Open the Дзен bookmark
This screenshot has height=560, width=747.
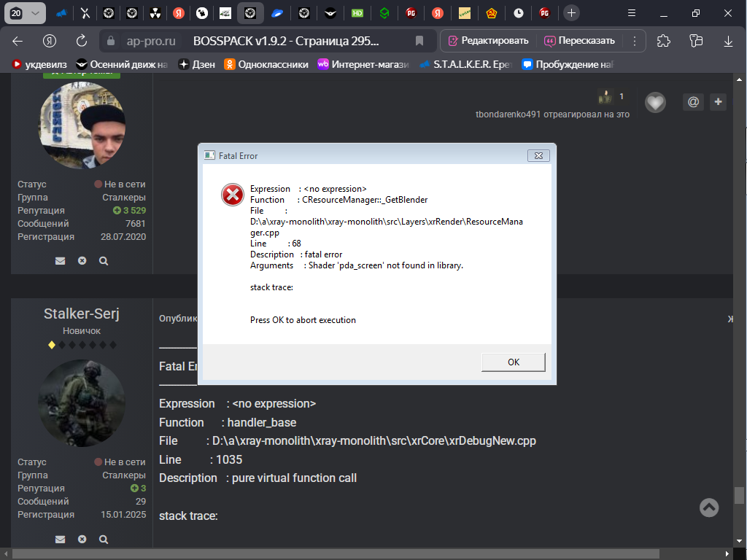pyautogui.click(x=197, y=64)
